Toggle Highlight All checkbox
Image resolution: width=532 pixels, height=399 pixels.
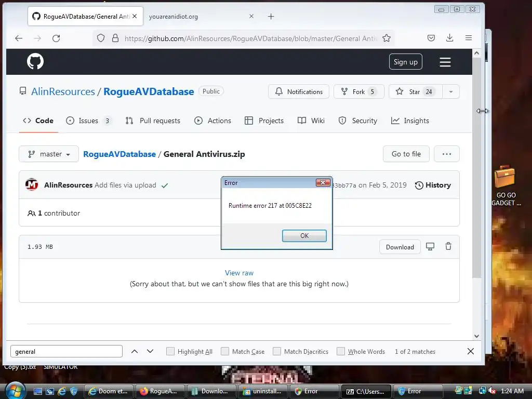click(170, 351)
